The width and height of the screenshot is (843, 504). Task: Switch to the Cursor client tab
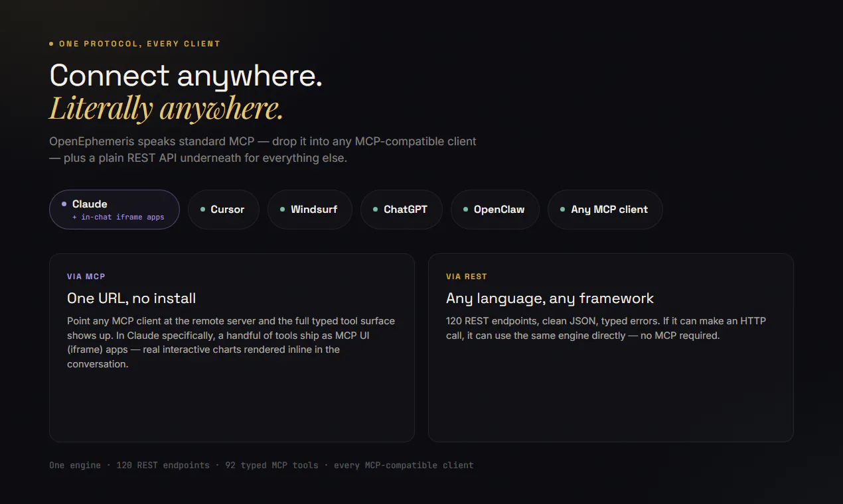point(223,210)
